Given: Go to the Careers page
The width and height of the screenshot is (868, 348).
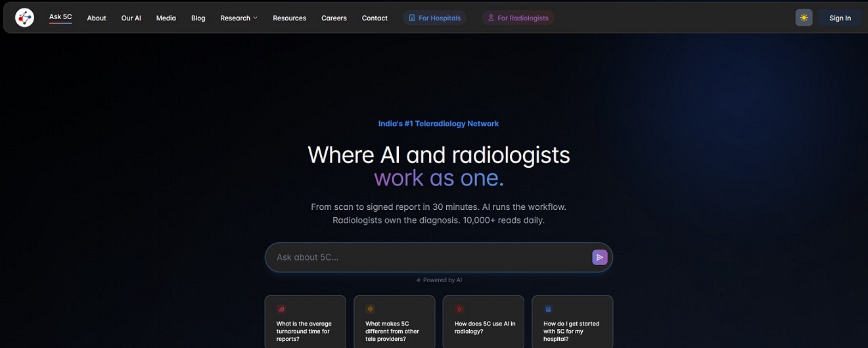Looking at the screenshot, I should coord(334,18).
